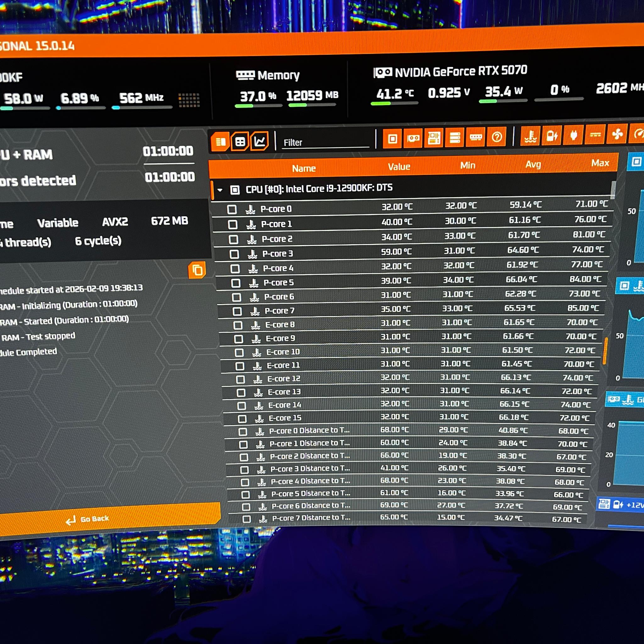Click the CPU chip icon in the CPU [#0] group header

point(235,190)
